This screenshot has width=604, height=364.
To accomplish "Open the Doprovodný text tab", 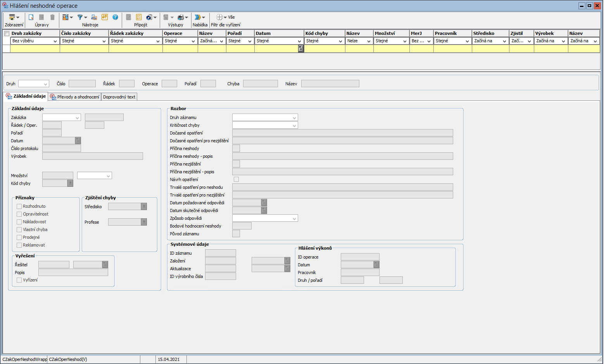I will [119, 97].
